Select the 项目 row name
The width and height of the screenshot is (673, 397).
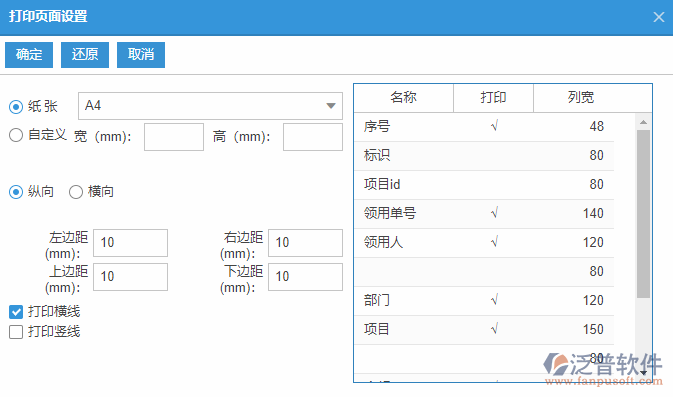[376, 329]
